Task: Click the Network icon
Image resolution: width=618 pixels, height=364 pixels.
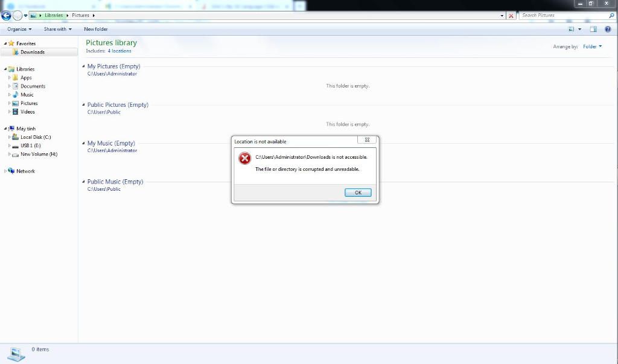Action: pyautogui.click(x=11, y=171)
